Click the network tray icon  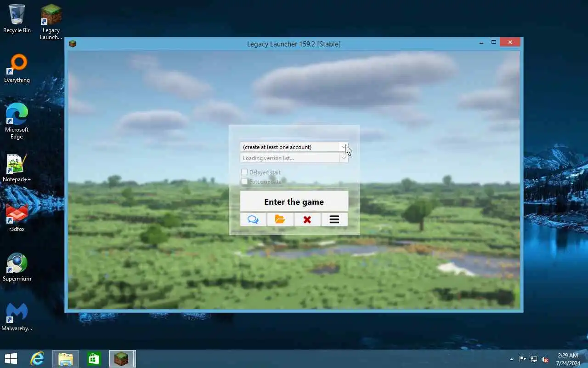[534, 359]
